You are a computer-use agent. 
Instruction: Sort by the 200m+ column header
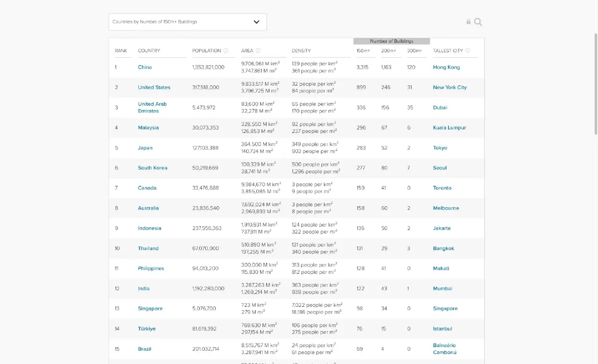point(388,51)
